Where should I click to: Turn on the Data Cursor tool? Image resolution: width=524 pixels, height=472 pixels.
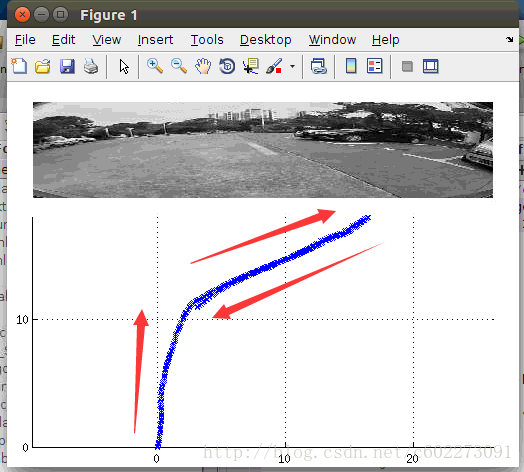[x=251, y=66]
